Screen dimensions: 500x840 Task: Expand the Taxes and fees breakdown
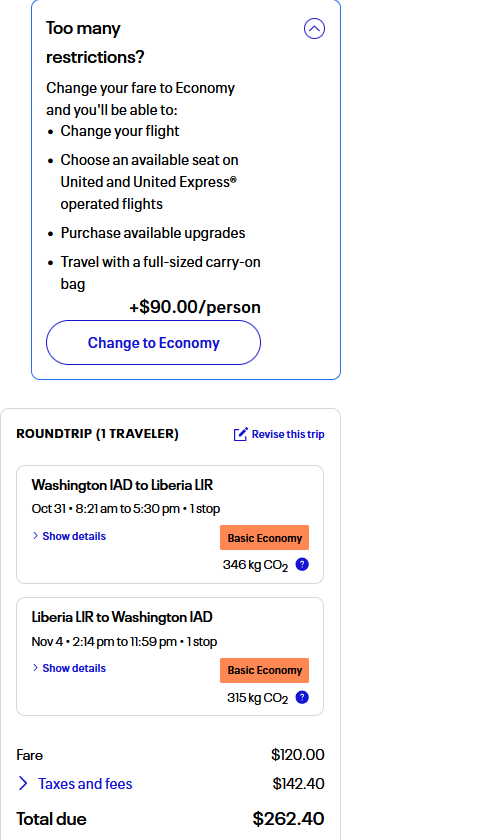(85, 784)
